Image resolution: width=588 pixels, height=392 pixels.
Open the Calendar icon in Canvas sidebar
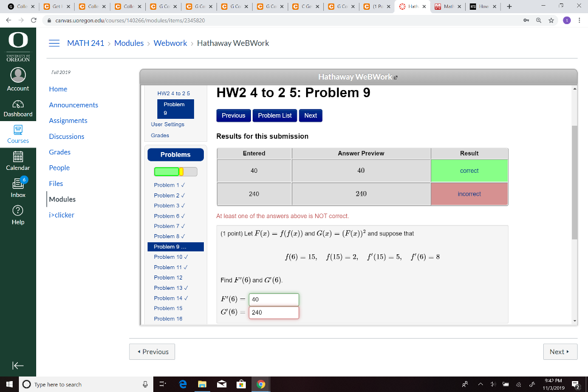pyautogui.click(x=18, y=156)
